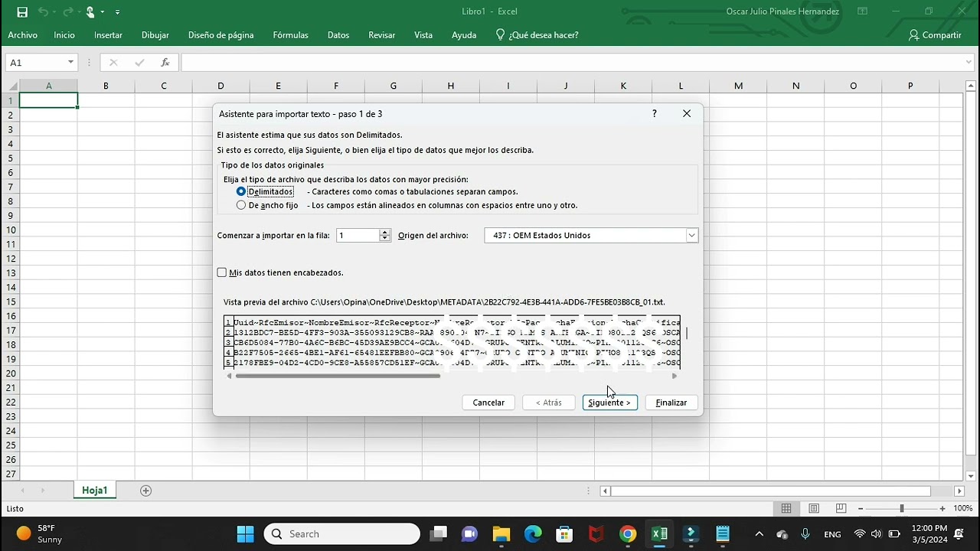
Task: Click the Finalizar button
Action: [671, 403]
